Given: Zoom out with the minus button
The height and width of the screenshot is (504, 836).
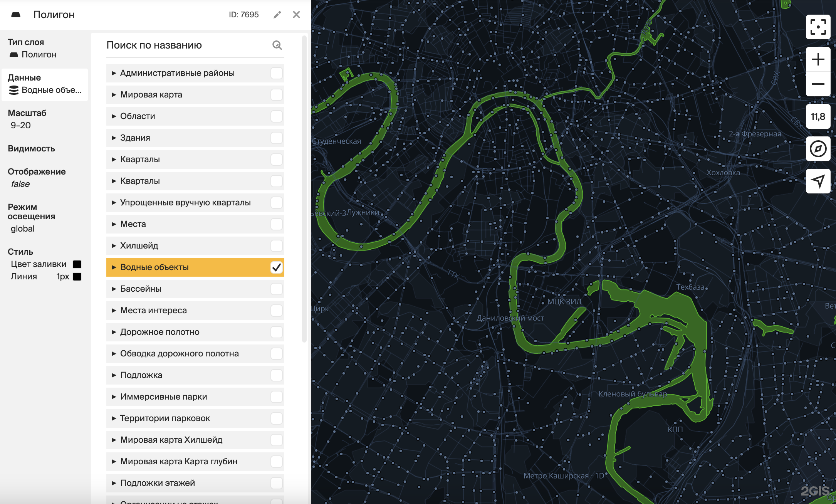Looking at the screenshot, I should 818,84.
